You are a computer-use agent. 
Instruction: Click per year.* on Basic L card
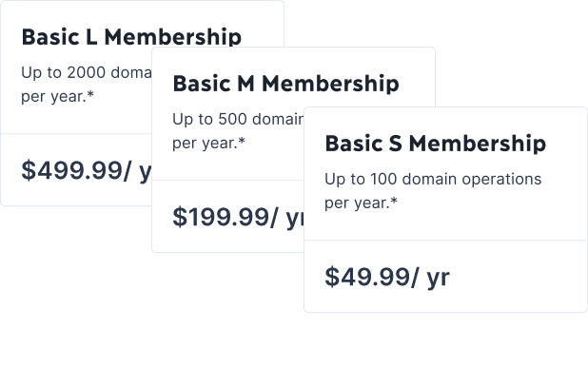(57, 96)
